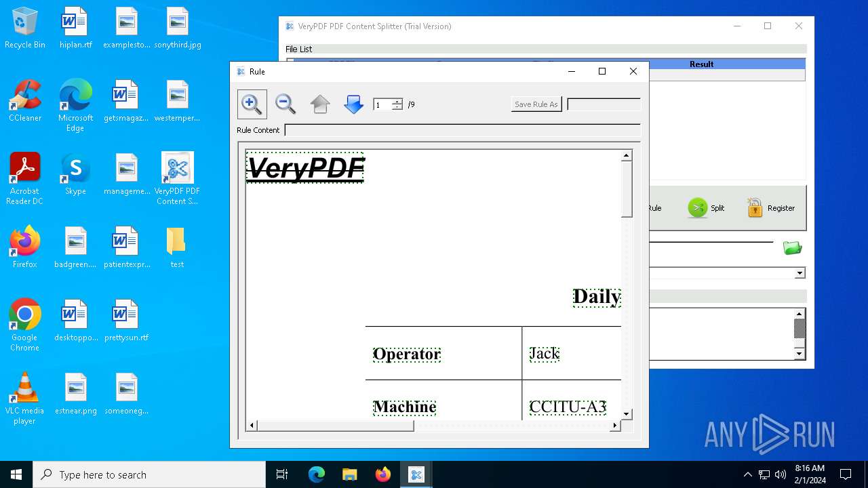Click the log box scrollbar down arrow
This screenshot has width=868, height=488.
800,354
